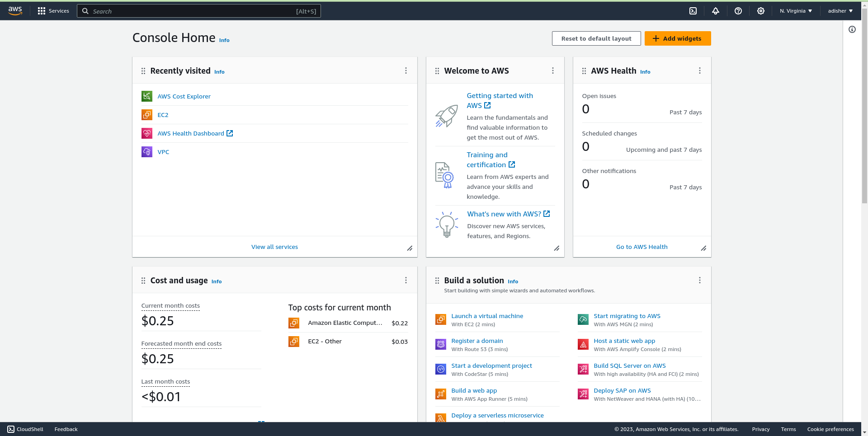Click the Build a web app icon

[x=441, y=394]
